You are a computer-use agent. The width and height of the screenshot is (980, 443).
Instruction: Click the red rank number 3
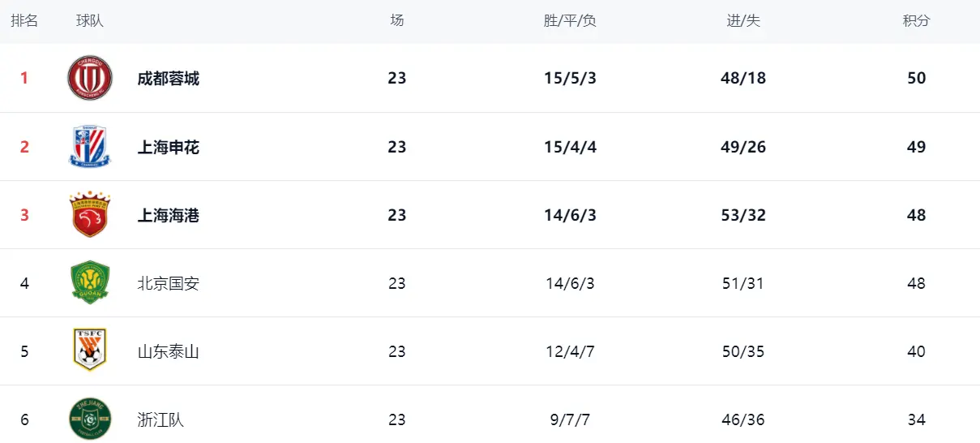[24, 215]
